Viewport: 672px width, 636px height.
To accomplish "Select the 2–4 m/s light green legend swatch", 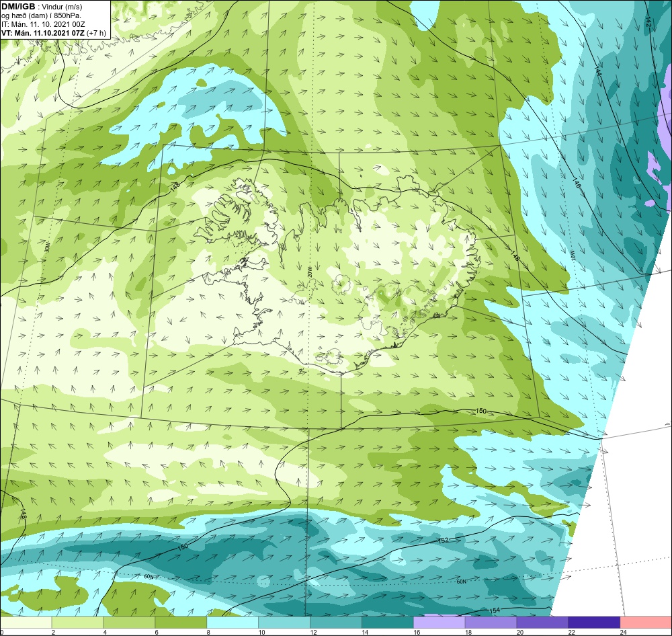I will [x=77, y=622].
